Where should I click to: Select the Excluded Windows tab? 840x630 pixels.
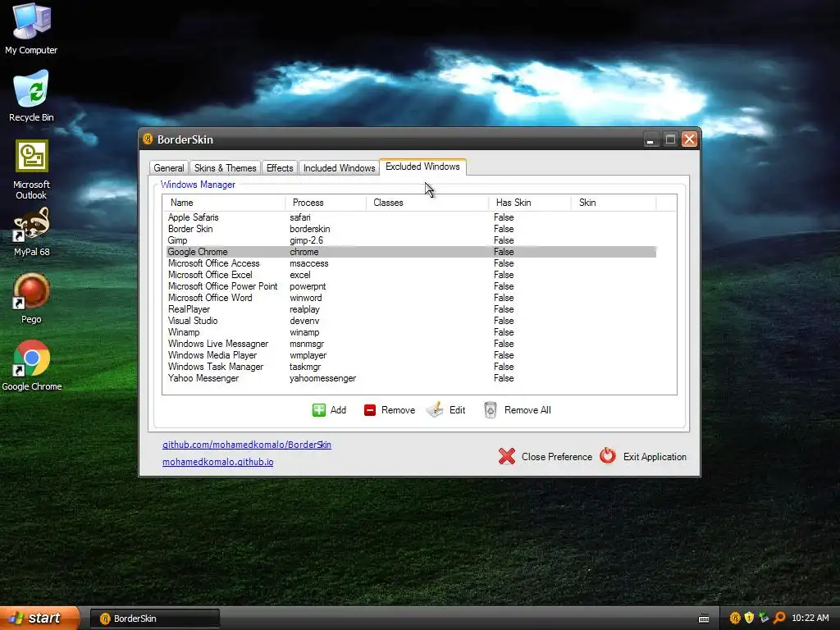tap(422, 167)
